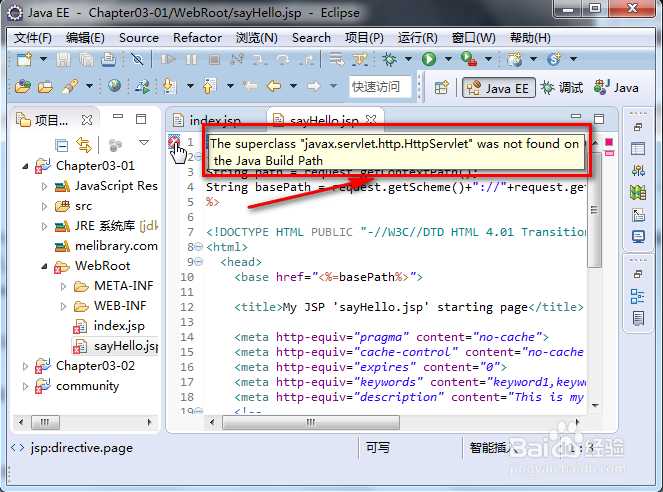This screenshot has width=663, height=492.
Task: Open the new-file dropdown arrow
Action: [43, 59]
